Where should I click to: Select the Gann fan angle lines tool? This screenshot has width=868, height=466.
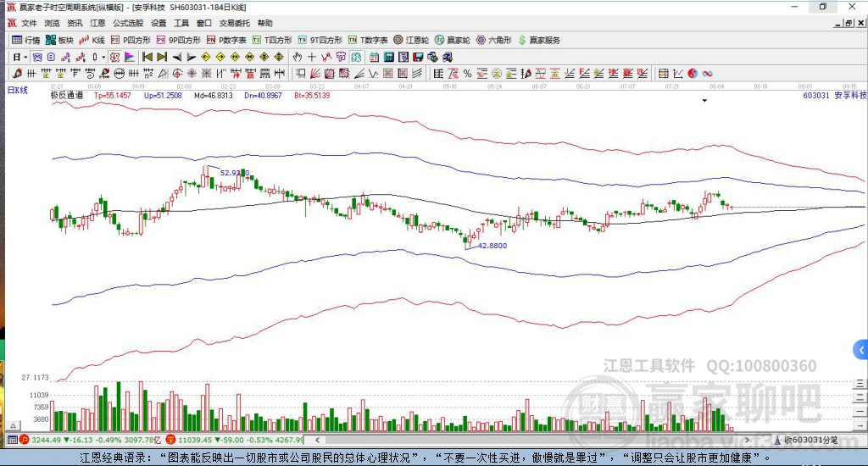(315, 74)
